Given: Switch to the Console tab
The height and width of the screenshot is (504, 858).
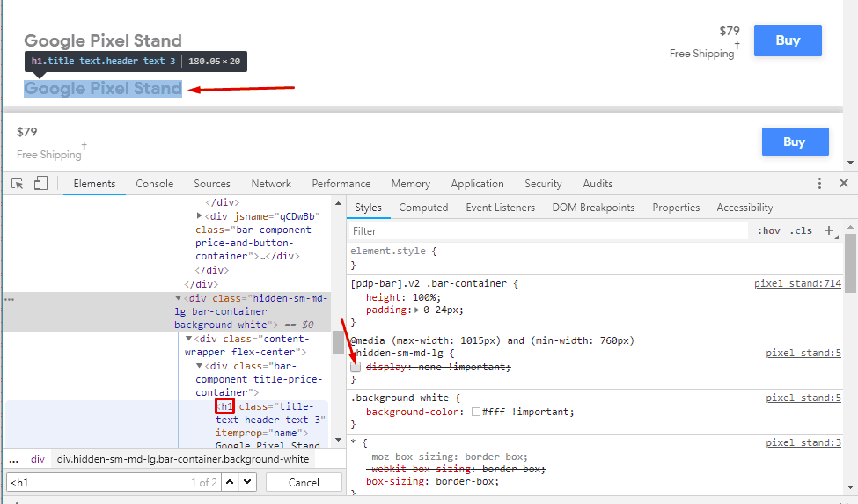Looking at the screenshot, I should click(x=154, y=184).
